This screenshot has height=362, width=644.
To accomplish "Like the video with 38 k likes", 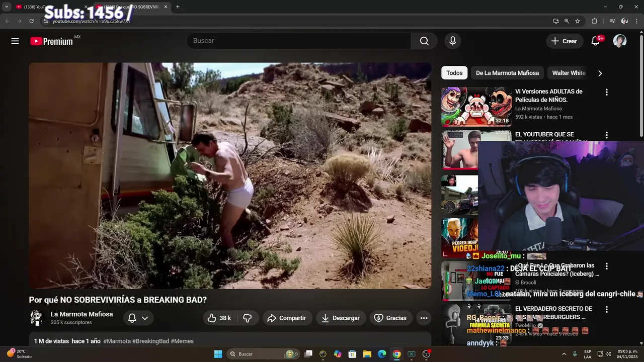I will [219, 318].
